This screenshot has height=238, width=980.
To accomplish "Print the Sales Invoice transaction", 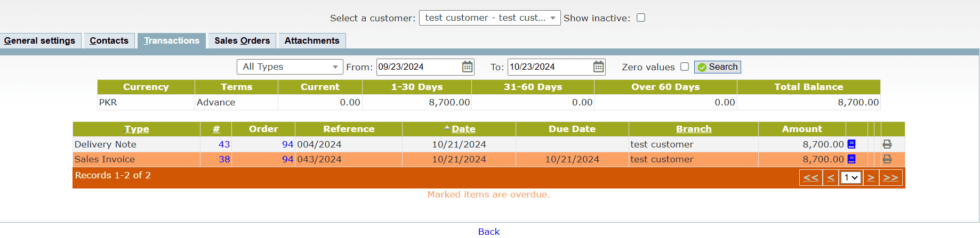I will 887,159.
